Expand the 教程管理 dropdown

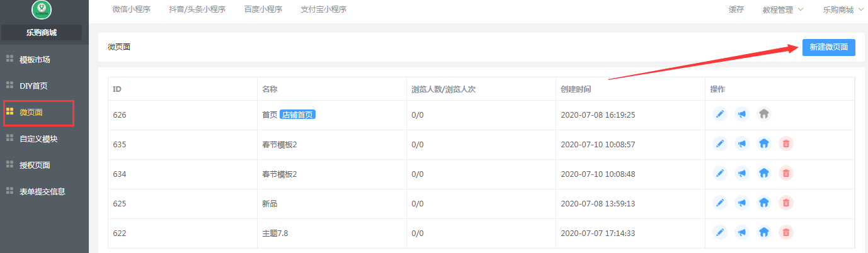pyautogui.click(x=783, y=9)
